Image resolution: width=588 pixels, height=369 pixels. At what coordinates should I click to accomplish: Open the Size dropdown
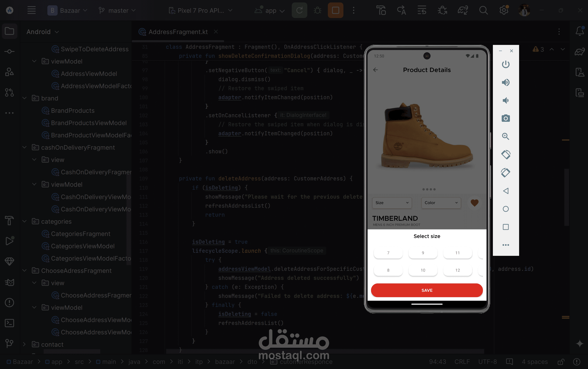[x=392, y=203]
